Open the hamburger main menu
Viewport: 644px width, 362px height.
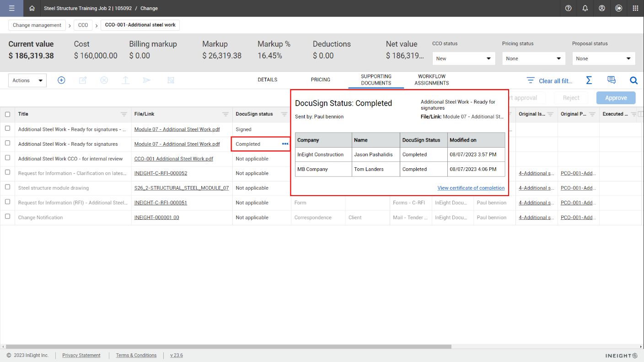tap(11, 8)
